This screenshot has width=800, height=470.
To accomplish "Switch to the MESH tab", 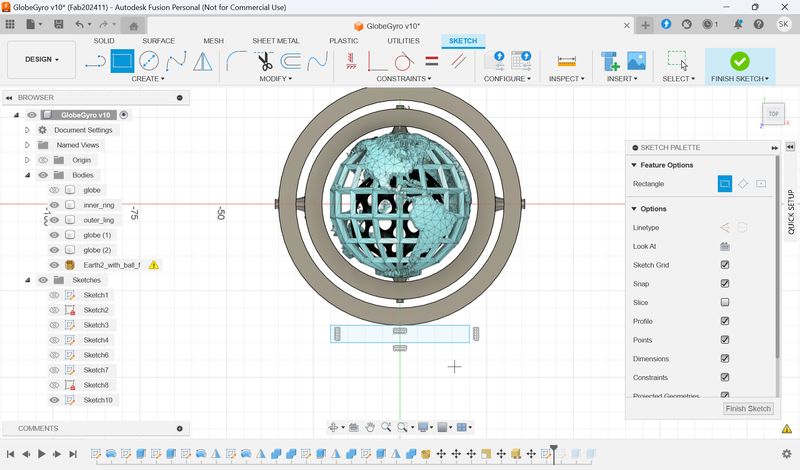I will [x=213, y=41].
